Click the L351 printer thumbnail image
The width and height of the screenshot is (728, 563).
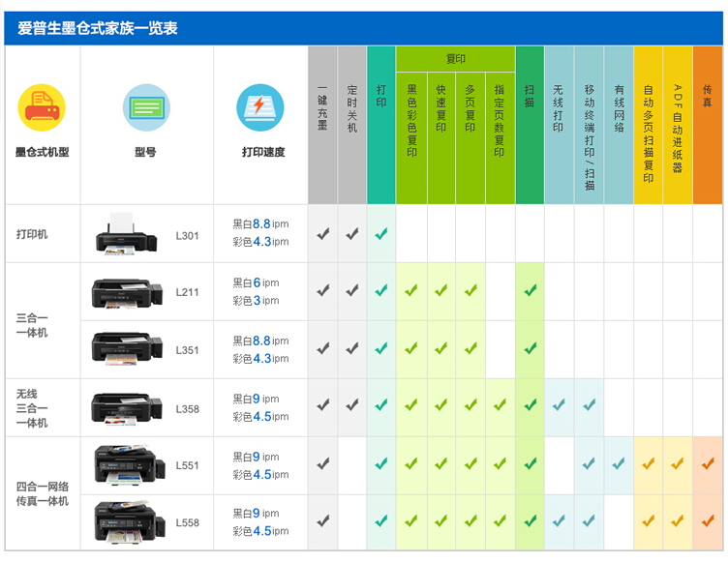click(x=127, y=349)
